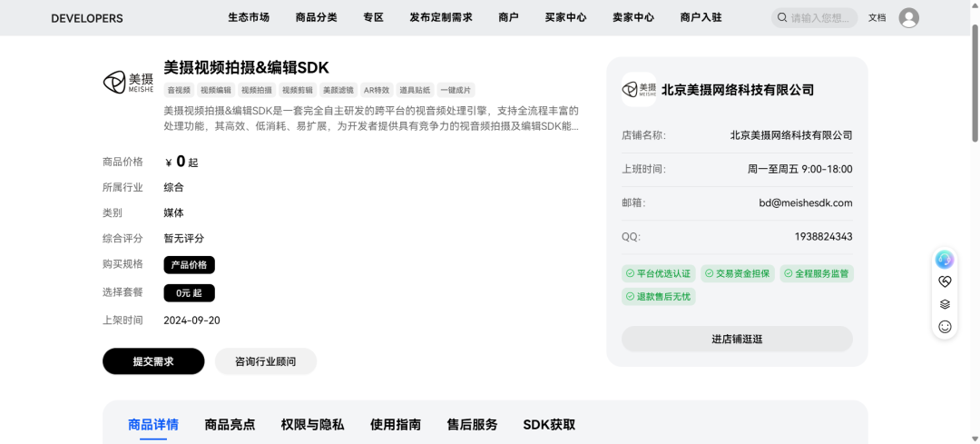
Task: Click the email bd@meishesdk.com
Action: 806,202
